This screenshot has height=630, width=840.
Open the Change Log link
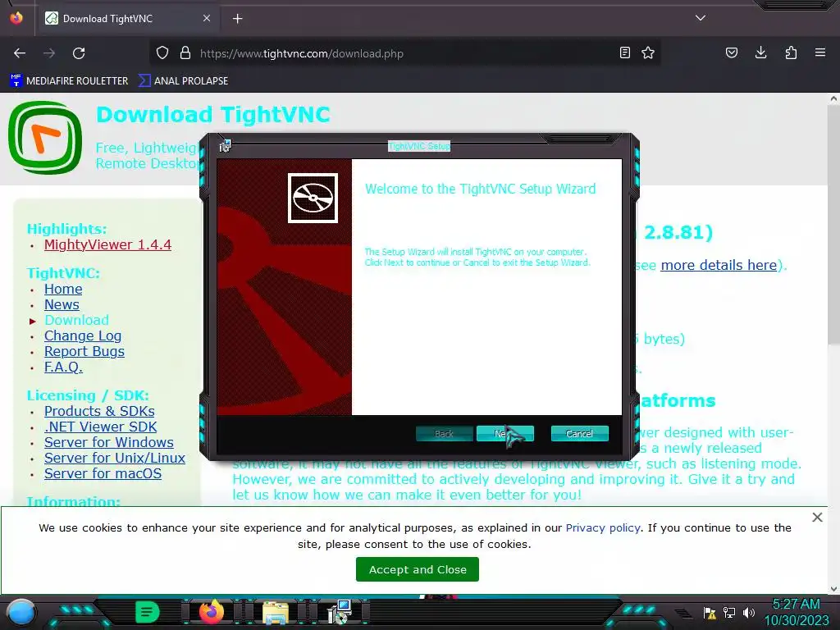[x=83, y=336]
